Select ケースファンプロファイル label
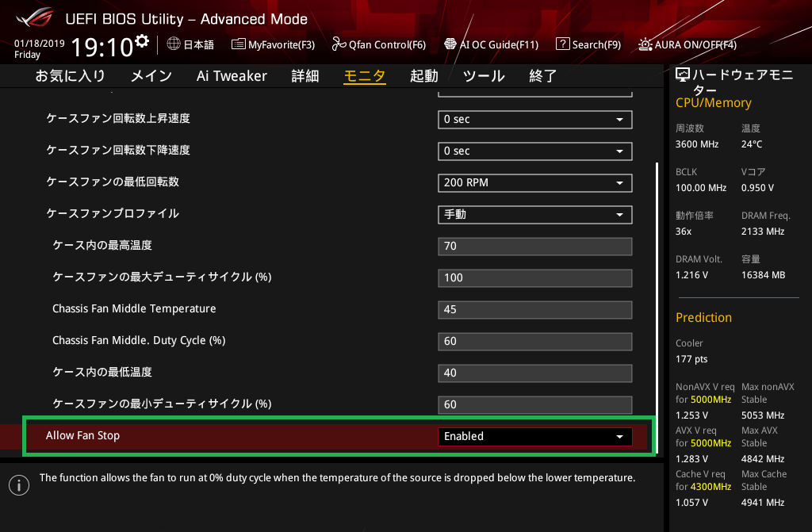The height and width of the screenshot is (532, 812). pyautogui.click(x=113, y=213)
